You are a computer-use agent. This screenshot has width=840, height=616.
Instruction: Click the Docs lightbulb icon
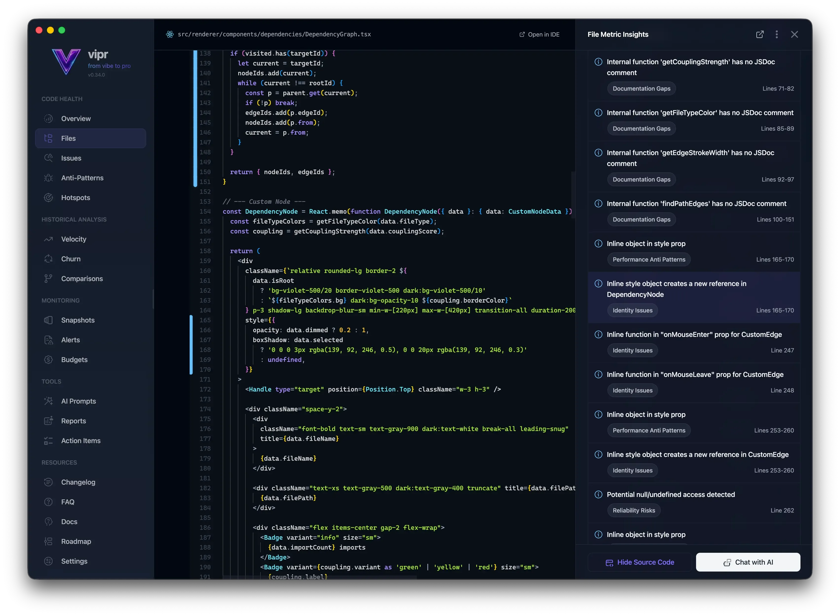(x=48, y=521)
